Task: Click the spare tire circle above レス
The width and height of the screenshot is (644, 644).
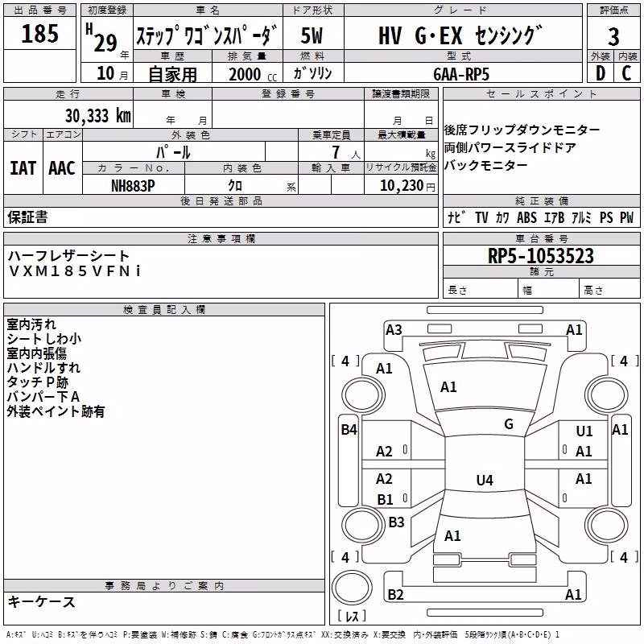Action: pos(352,587)
